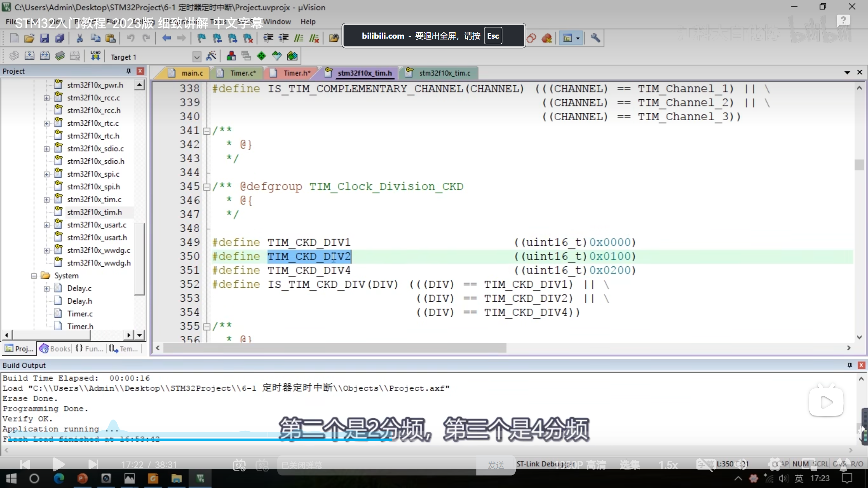Open Options for Target magic wand icon
868x488 pixels.
point(211,56)
